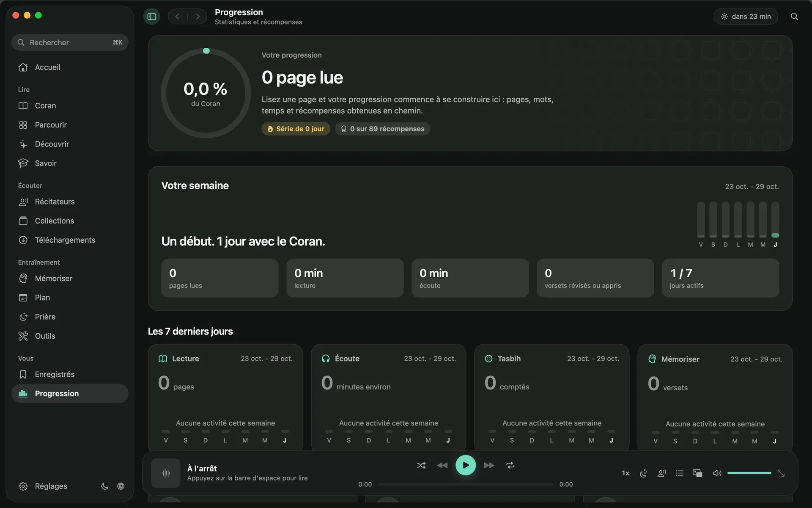
Task: Open the Récitateurs list
Action: 70,202
